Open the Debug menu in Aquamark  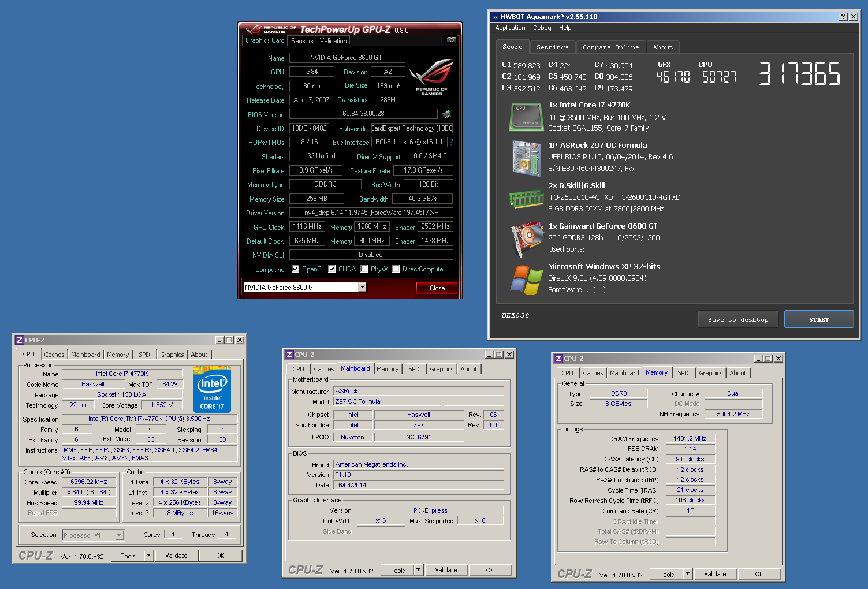click(542, 28)
